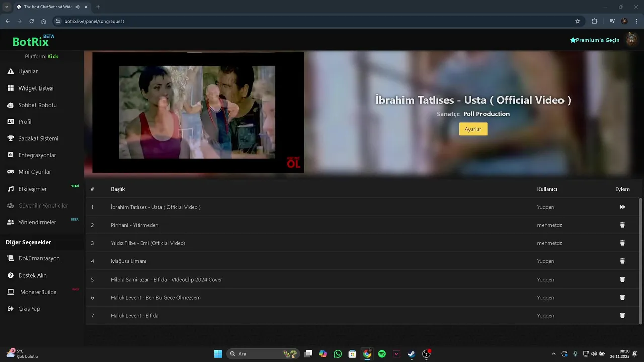
Task: Click the grid icon beside Widget Listesi
Action: tap(10, 88)
